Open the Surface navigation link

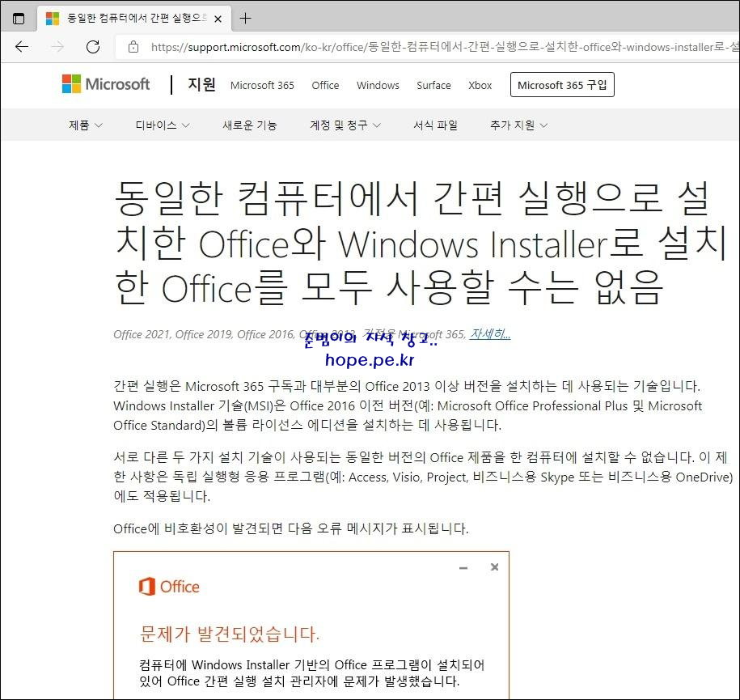tap(433, 85)
